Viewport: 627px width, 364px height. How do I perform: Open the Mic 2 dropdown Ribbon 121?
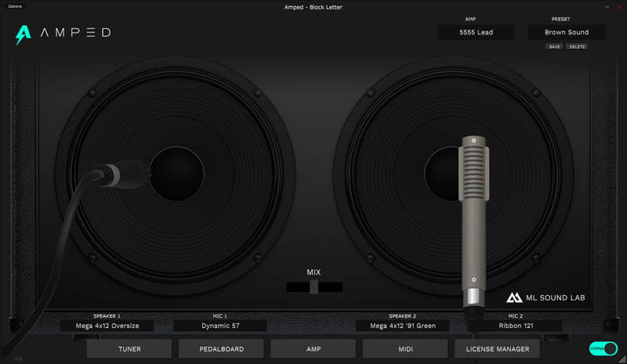pos(516,326)
